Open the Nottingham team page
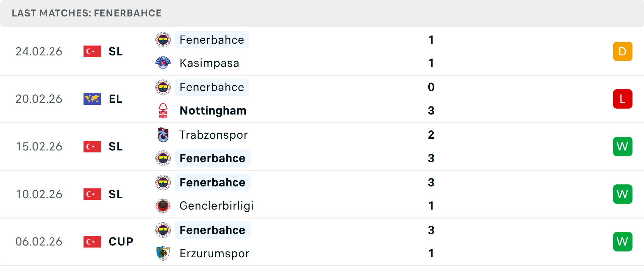 pos(213,110)
